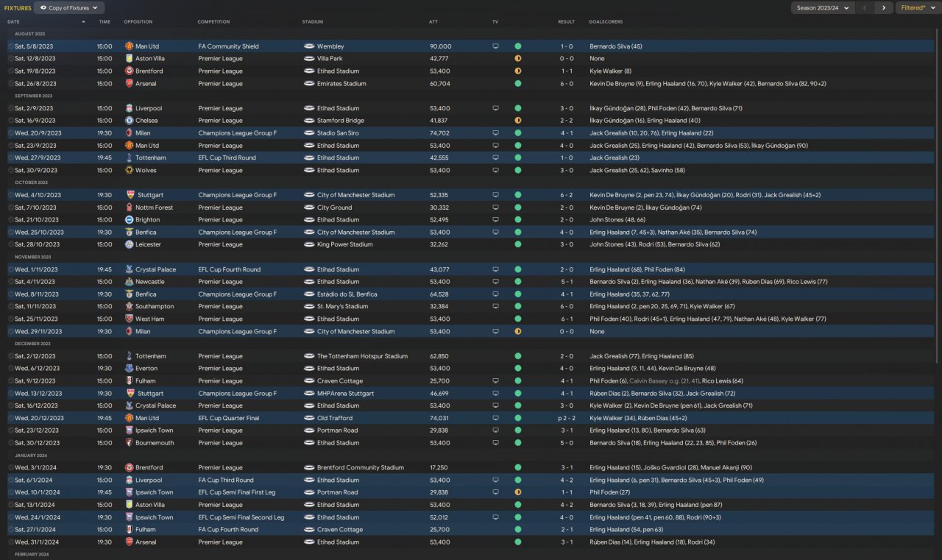Toggle the selection circle for Sat, 2/9/2023
The image size is (942, 560).
tap(10, 108)
